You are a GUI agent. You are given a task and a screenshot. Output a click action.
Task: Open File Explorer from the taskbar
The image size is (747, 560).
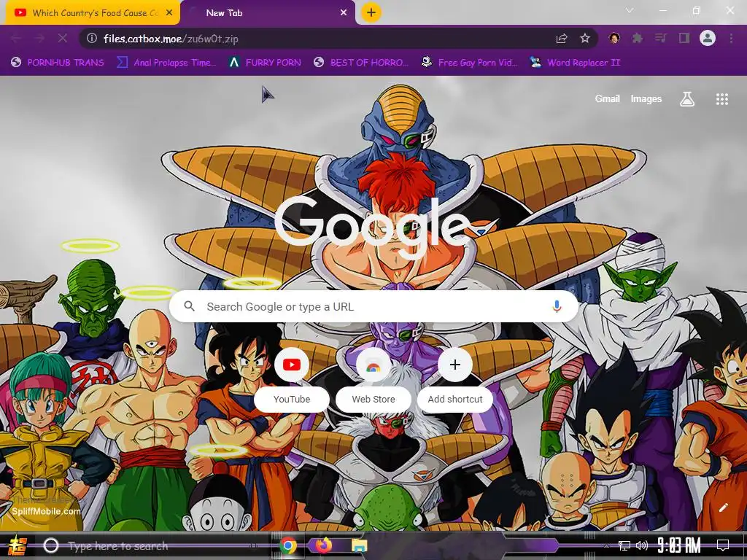[360, 545]
